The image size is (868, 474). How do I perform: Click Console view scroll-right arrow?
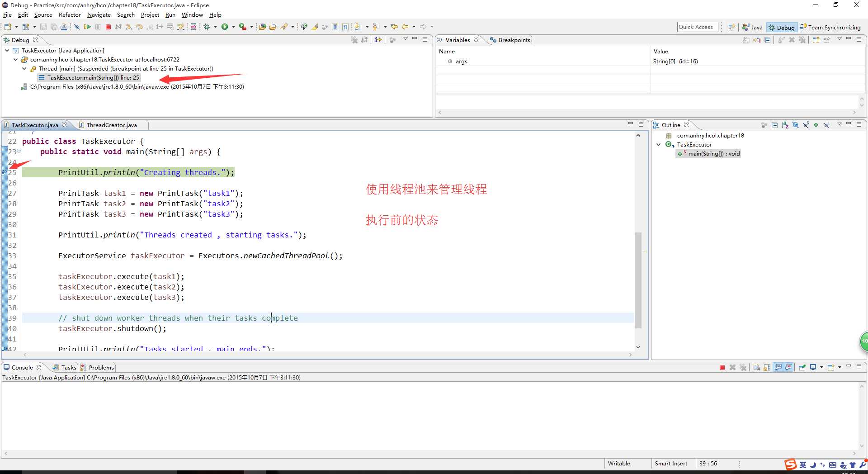click(854, 453)
